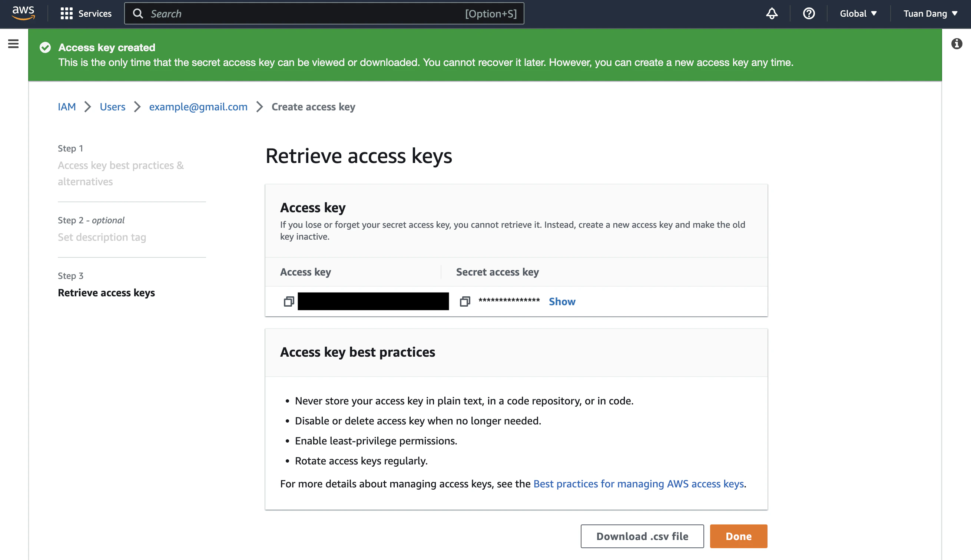971x560 pixels.
Task: Click the Enable least-privilege permissions bullet
Action: pos(376,440)
